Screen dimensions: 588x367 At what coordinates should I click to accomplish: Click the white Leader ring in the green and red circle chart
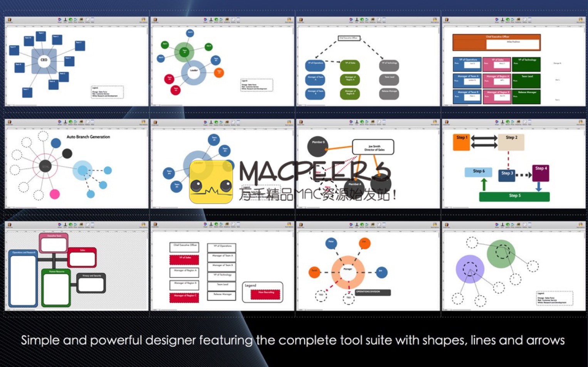click(193, 72)
